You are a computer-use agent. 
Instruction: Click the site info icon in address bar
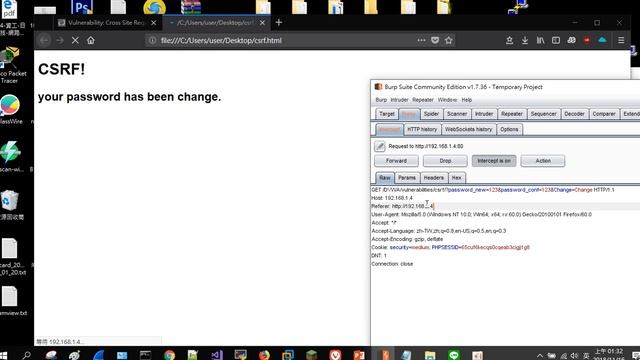coord(152,40)
